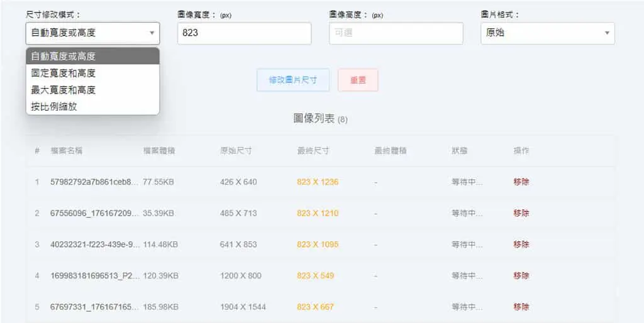The width and height of the screenshot is (644, 323).
Task: Click the 檔案名稱 column header
Action: [x=66, y=151]
